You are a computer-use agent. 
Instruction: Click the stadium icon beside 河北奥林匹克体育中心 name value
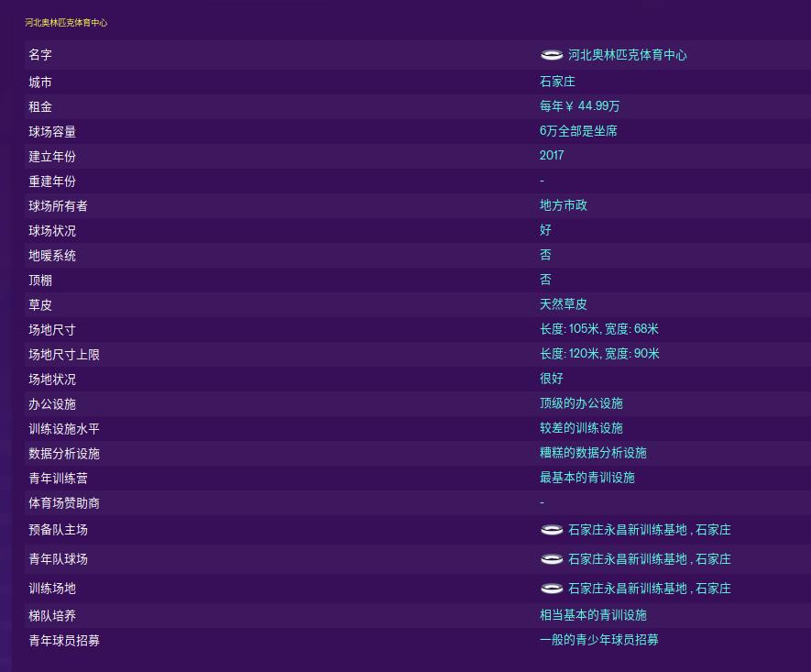click(x=551, y=55)
